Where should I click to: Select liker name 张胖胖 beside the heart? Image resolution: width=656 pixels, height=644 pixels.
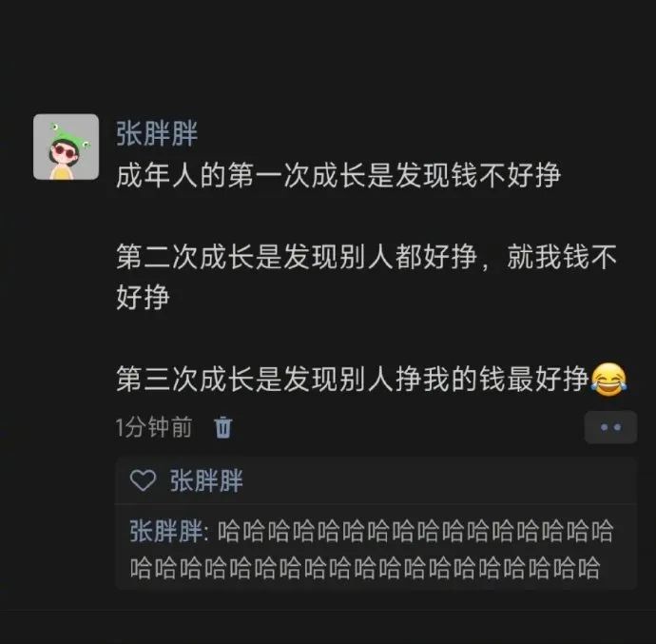(x=206, y=480)
